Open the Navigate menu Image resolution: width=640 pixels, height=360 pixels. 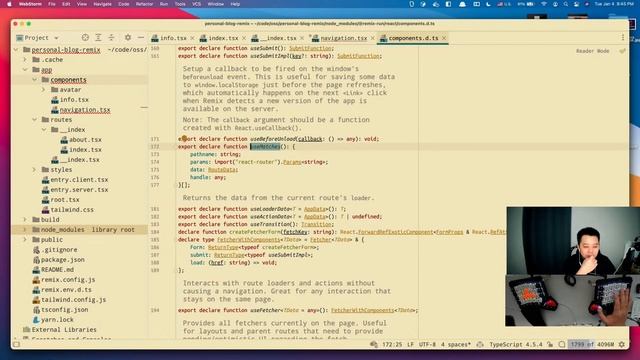click(102, 4)
